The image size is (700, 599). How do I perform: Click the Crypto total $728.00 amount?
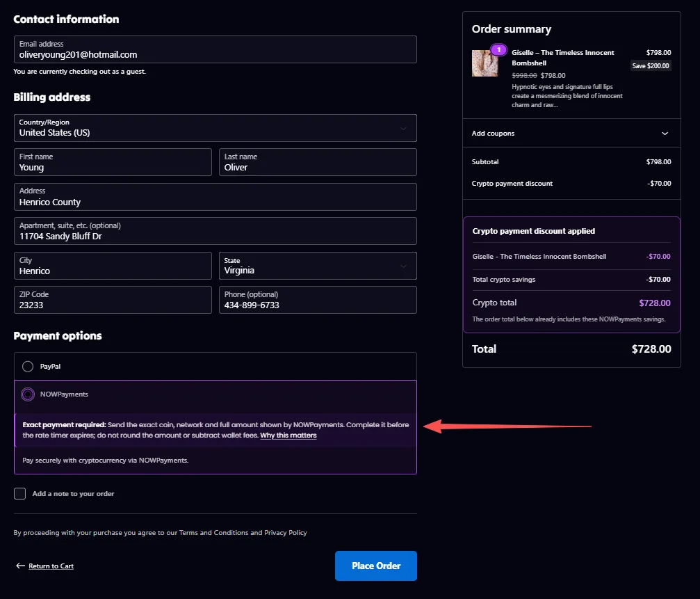[654, 303]
